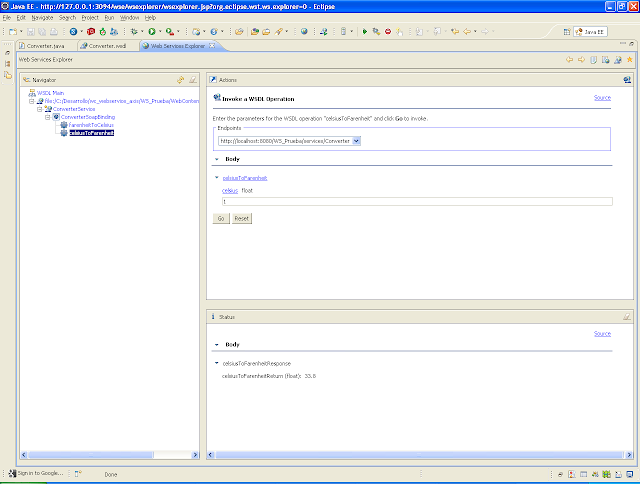The height and width of the screenshot is (484, 640).
Task: Click the search flashlight toolbar icon
Action: point(279,31)
